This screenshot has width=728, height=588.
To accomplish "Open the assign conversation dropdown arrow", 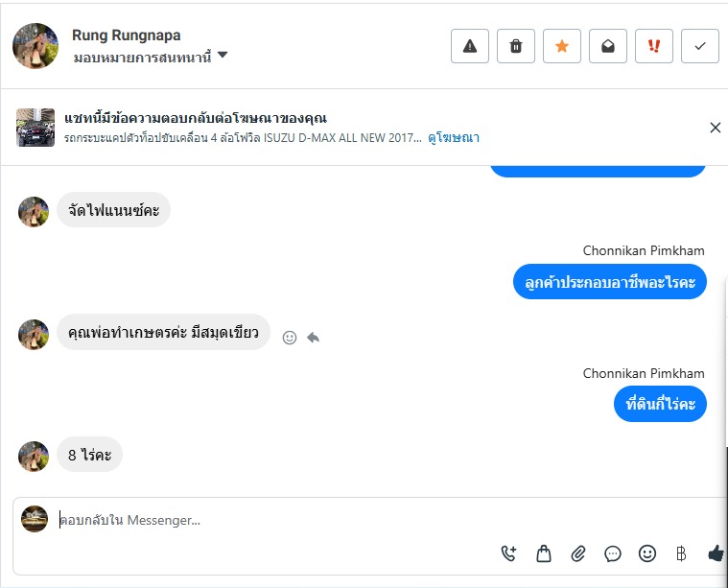I will pos(223,56).
